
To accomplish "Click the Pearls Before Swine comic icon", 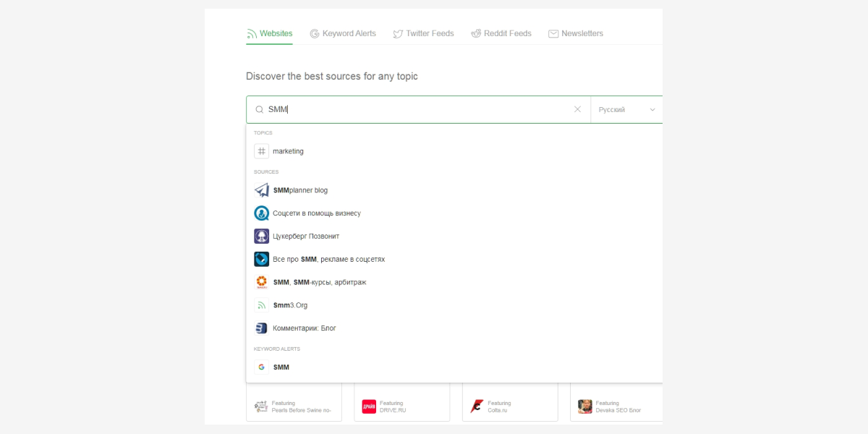I will tap(261, 407).
